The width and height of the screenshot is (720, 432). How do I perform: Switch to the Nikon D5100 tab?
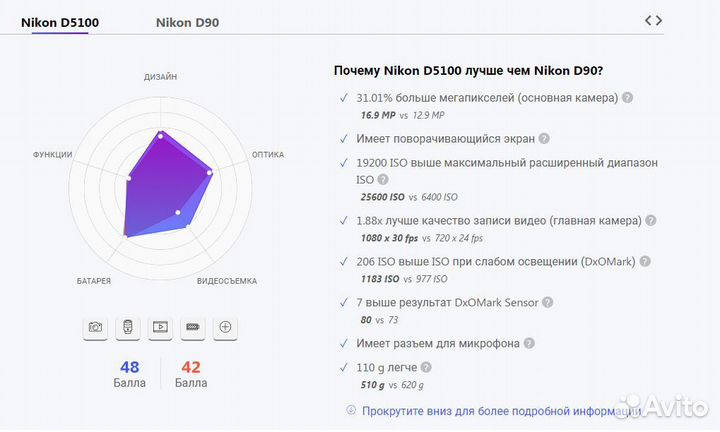(x=60, y=22)
